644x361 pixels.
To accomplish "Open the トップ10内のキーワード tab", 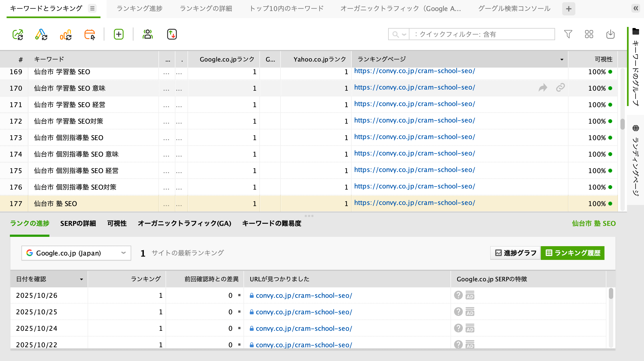I will point(287,9).
